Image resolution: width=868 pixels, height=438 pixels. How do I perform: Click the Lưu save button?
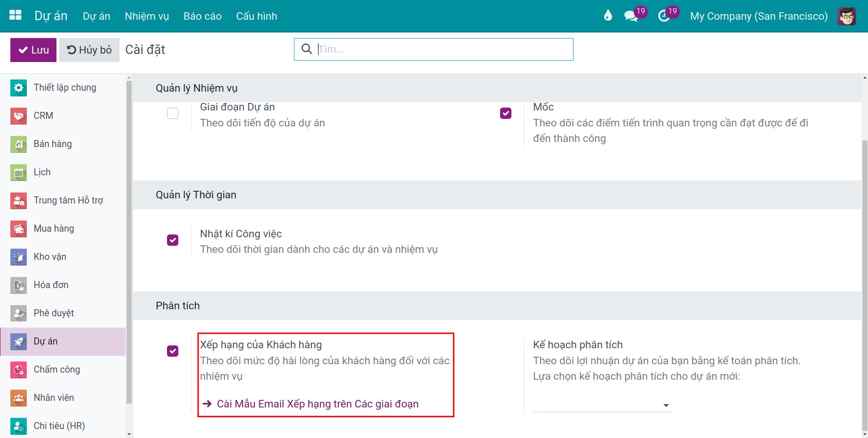[x=33, y=50]
